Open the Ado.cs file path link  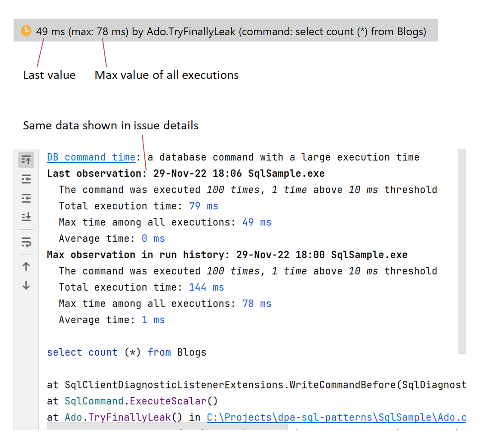pyautogui.click(x=336, y=417)
